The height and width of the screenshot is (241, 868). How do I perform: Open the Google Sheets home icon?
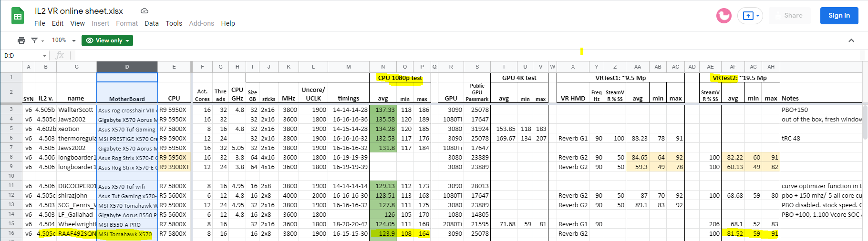click(18, 16)
